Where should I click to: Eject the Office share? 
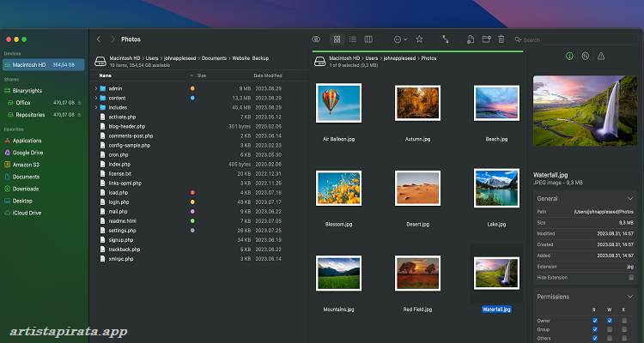coord(80,102)
